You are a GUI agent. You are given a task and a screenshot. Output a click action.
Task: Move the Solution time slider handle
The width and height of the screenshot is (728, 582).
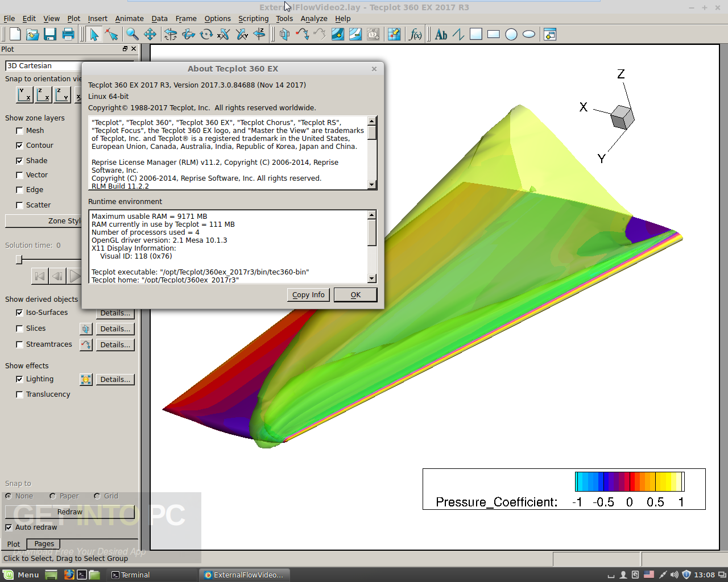(x=19, y=260)
